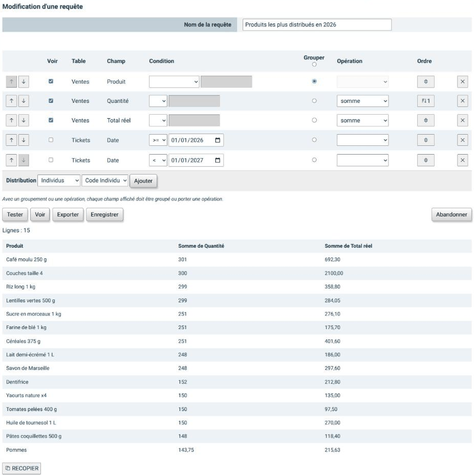Run the query with Tester

(x=15, y=214)
